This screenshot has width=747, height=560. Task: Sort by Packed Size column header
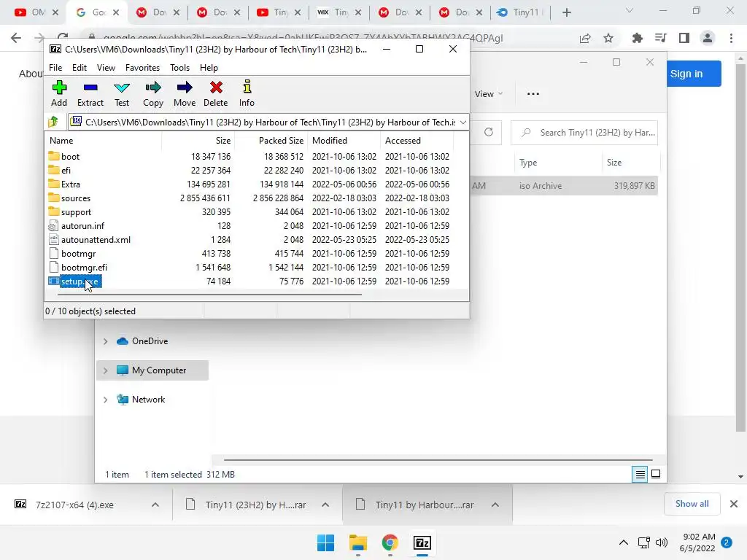tap(281, 141)
